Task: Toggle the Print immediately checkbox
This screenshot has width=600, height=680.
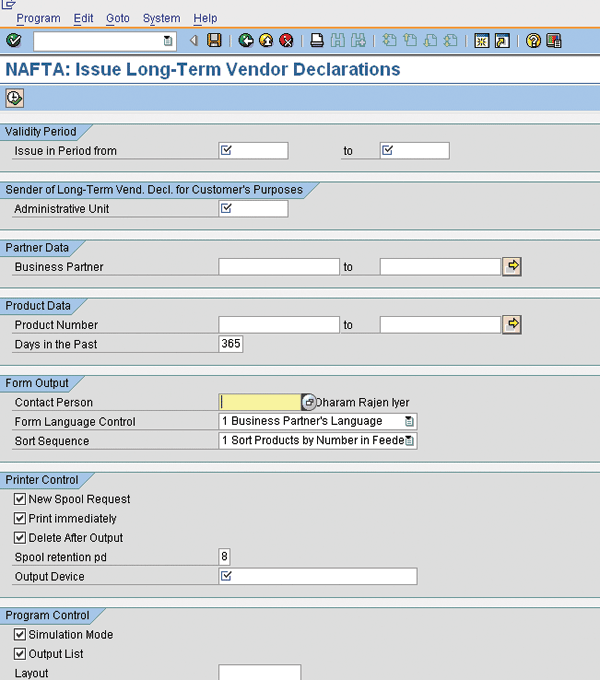Action: coord(20,518)
